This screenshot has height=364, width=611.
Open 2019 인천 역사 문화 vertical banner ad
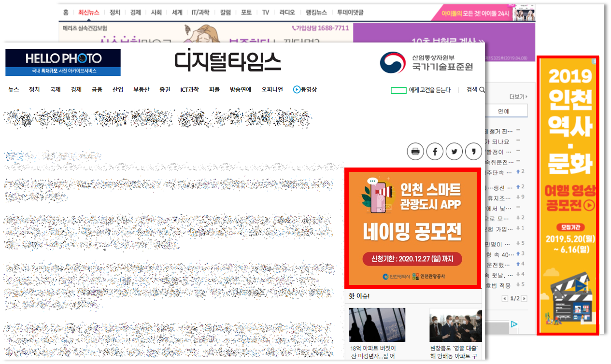click(x=568, y=195)
